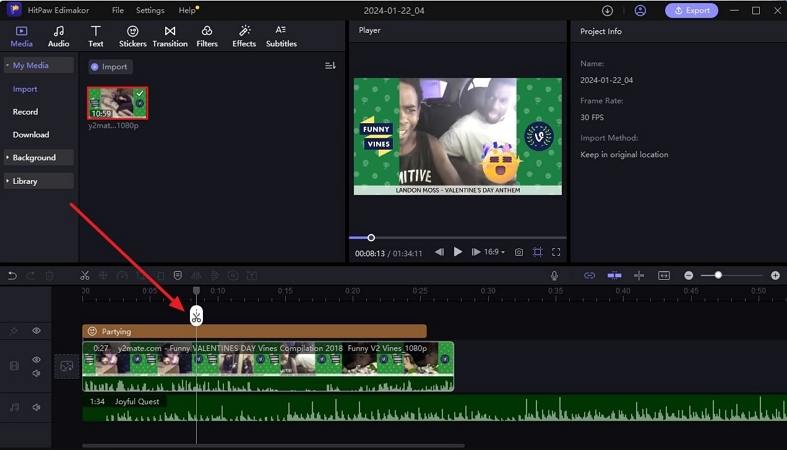Toggle the sticker track type icon
Screen dimensions: 787x450
coord(14,331)
